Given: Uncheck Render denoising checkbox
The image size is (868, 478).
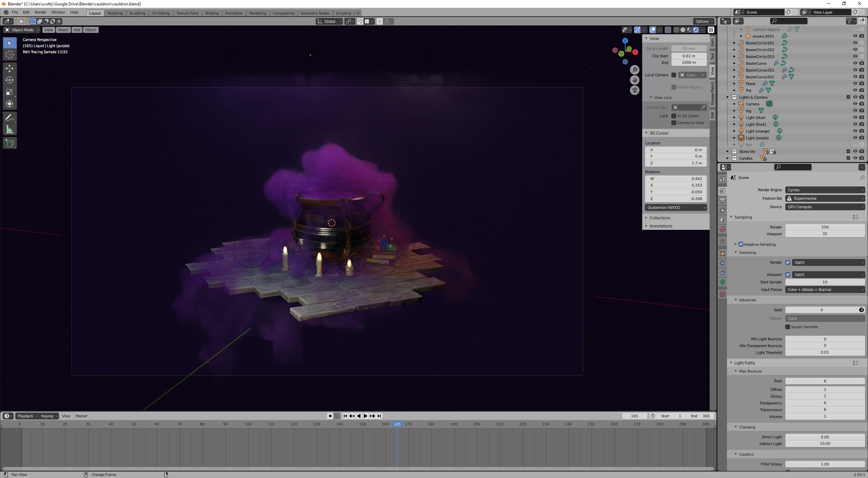Looking at the screenshot, I should (788, 262).
